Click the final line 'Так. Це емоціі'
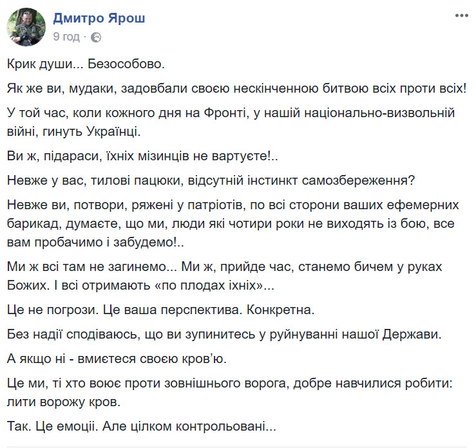Image resolution: width=476 pixels, height=448 pixels. click(x=142, y=427)
